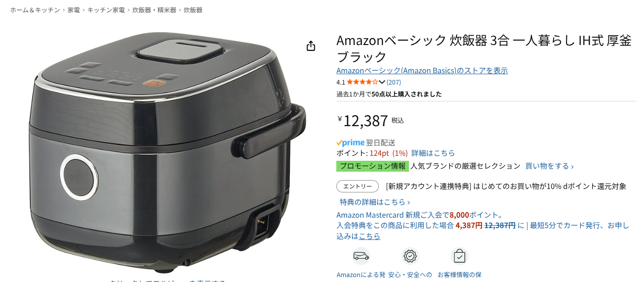
Task: Click the Amazon delivery truck icon
Action: click(361, 256)
